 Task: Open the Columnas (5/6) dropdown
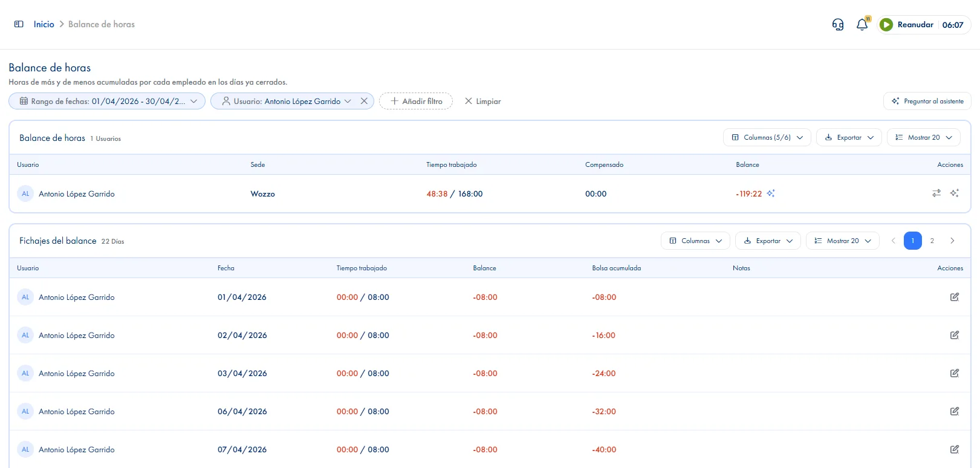click(767, 137)
